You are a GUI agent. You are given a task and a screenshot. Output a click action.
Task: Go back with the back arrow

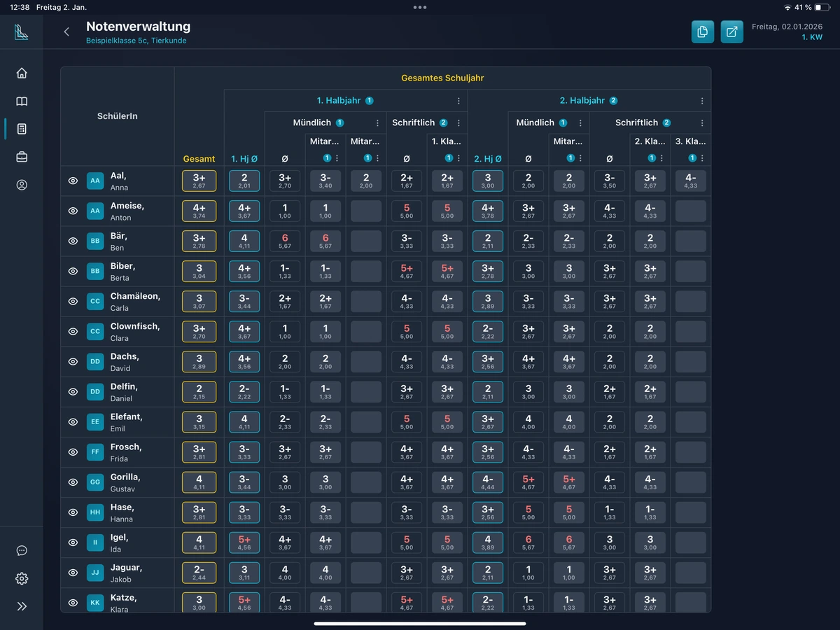(66, 31)
